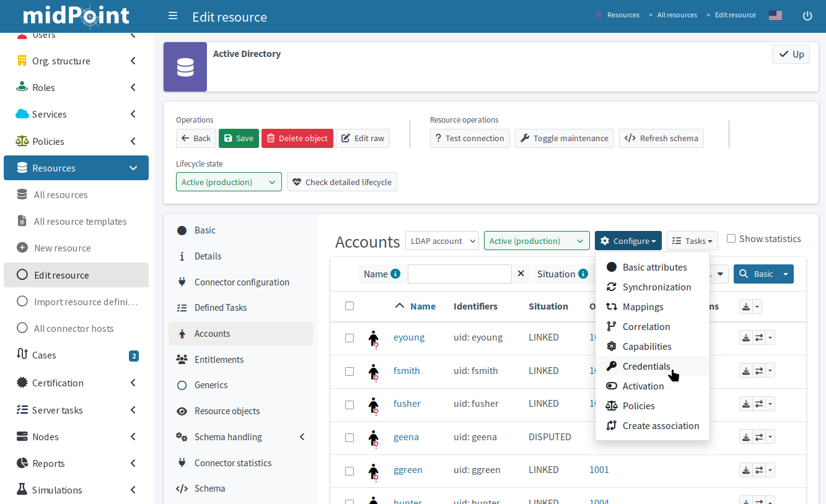
Task: Select the checkbox on the geena row
Action: point(349,437)
